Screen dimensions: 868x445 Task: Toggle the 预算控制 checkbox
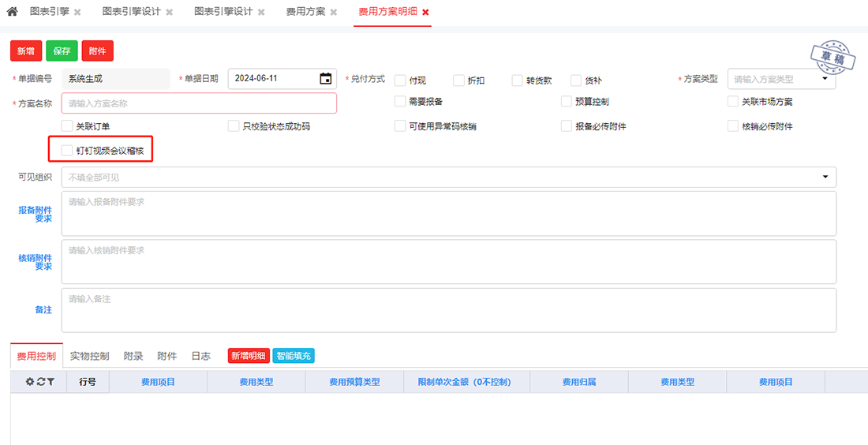click(567, 102)
